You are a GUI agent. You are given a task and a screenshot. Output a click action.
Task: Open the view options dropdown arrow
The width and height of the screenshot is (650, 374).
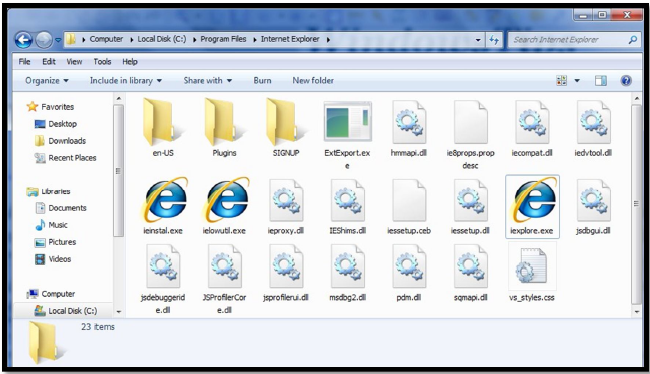pos(577,80)
